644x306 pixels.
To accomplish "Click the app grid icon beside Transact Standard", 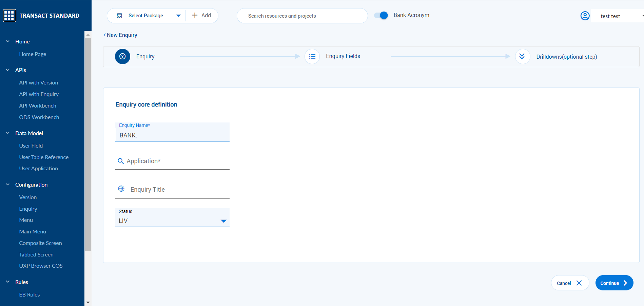I will 9,16.
